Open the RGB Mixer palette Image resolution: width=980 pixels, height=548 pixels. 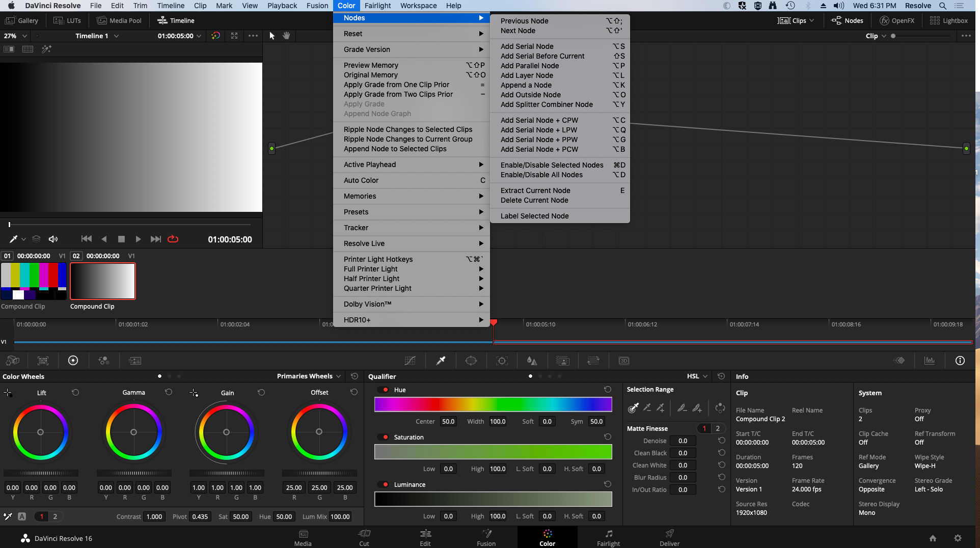(104, 361)
